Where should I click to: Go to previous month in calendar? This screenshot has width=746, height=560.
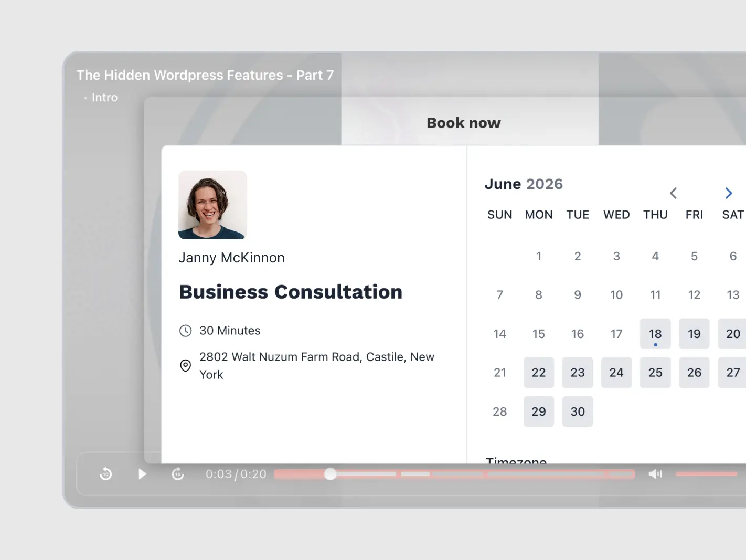click(x=674, y=193)
